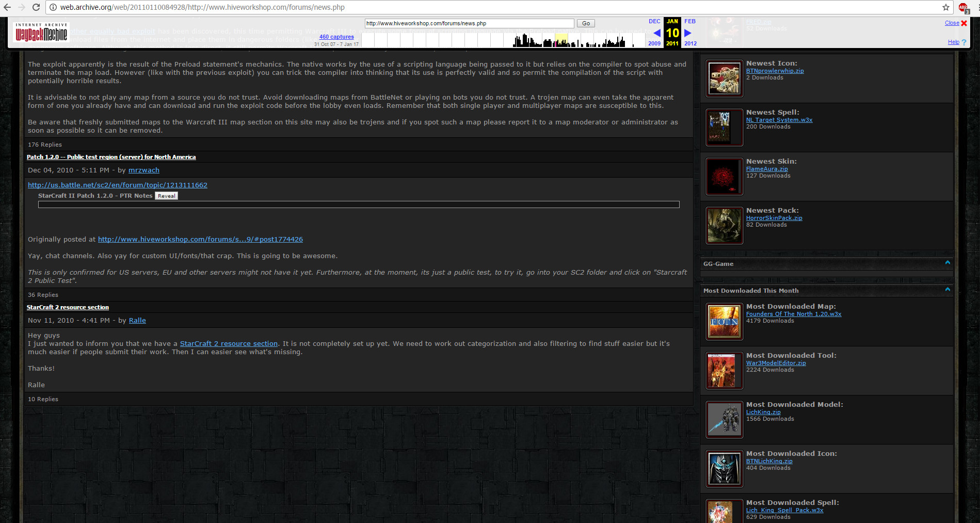Open Patch 1.2.0 Public test region headline
This screenshot has width=980, height=523.
[111, 157]
